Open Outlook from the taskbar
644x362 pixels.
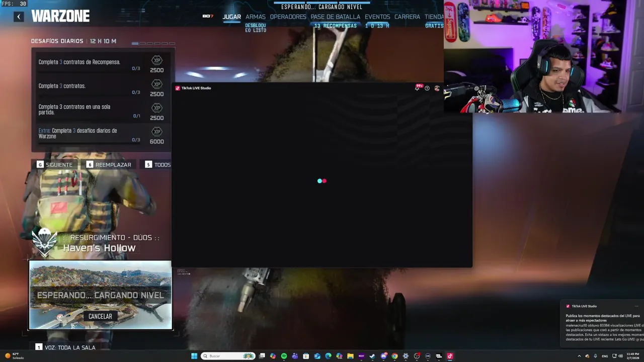pyautogui.click(x=317, y=356)
